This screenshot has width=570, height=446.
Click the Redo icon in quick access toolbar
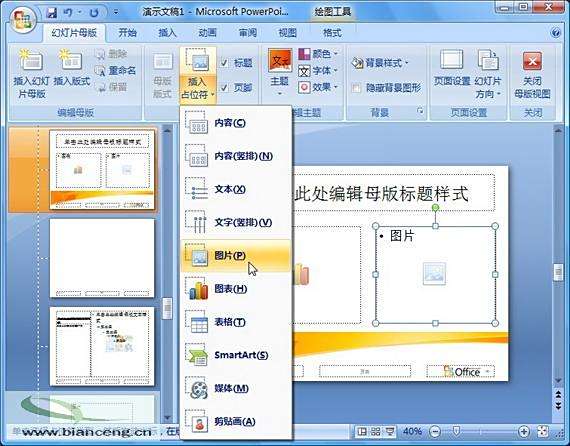94,13
